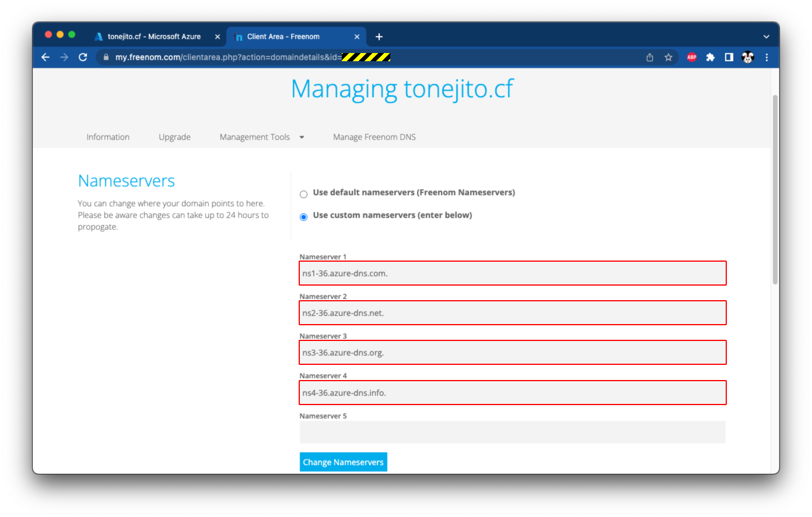
Task: Open the extensions puzzle icon
Action: (710, 57)
